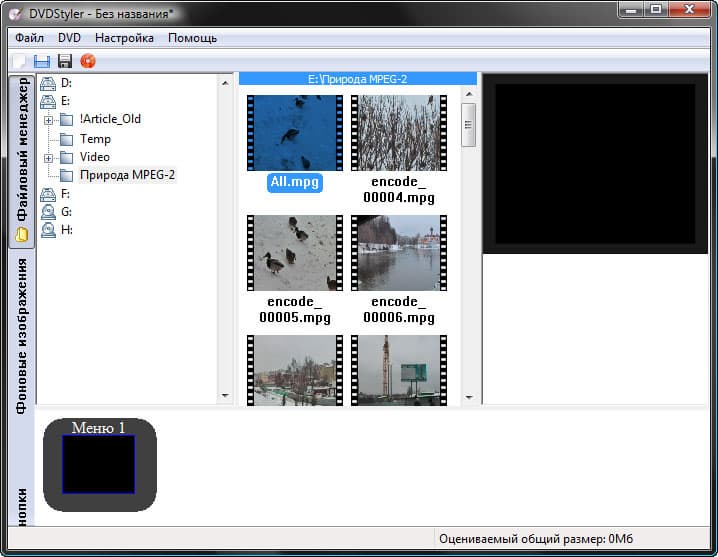The image size is (718, 557).
Task: Click drive E: icon
Action: click(x=48, y=101)
